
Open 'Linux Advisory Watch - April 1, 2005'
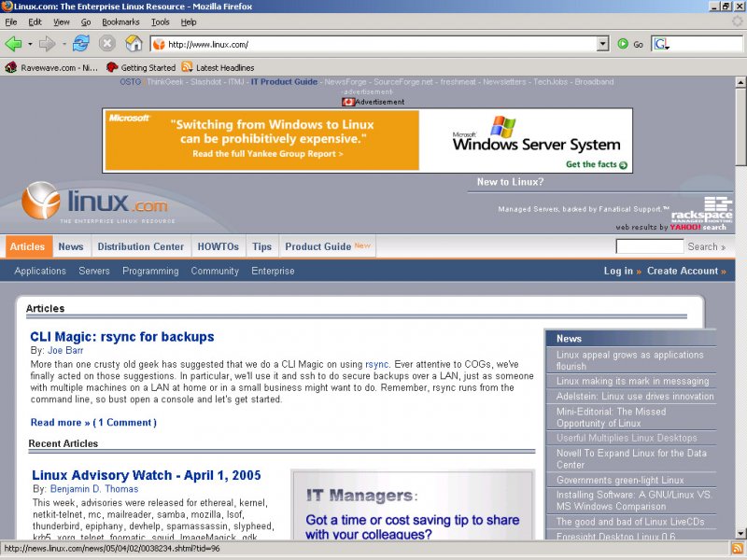147,475
